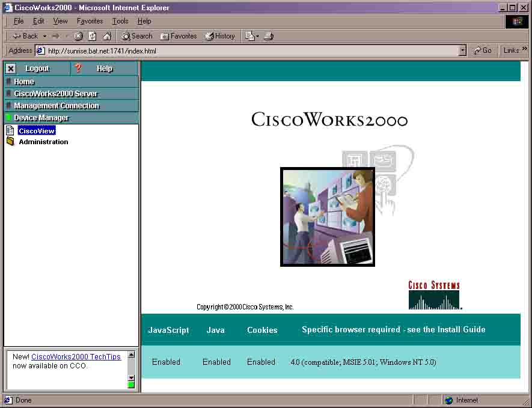Click the Refresh page icon
The height and width of the screenshot is (408, 532).
tap(93, 36)
